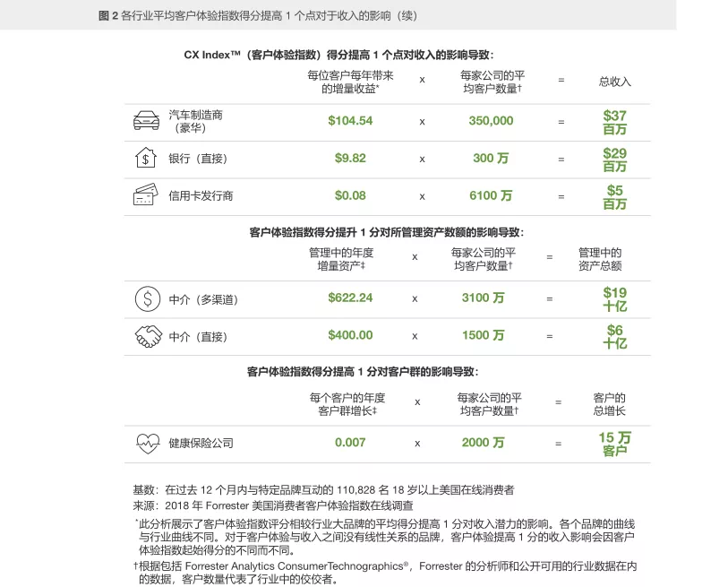This screenshot has width=728, height=587.
Task: Click the $622.24 managed assets value
Action: (x=350, y=298)
